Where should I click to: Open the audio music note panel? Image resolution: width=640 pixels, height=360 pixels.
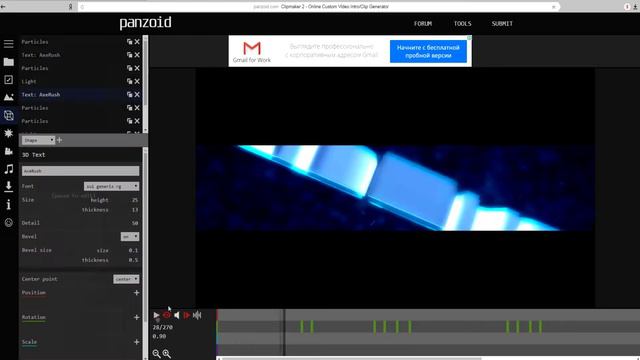coord(9,169)
